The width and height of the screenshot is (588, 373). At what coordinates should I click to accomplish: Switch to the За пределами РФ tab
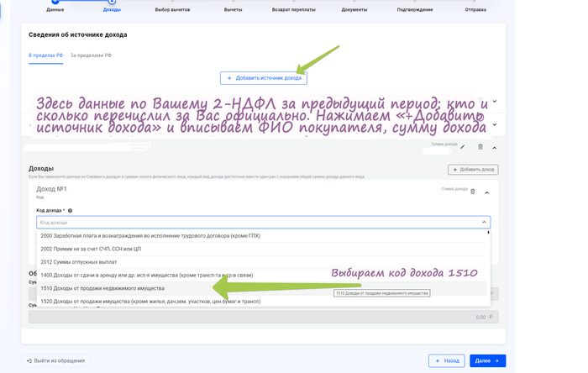[x=91, y=55]
